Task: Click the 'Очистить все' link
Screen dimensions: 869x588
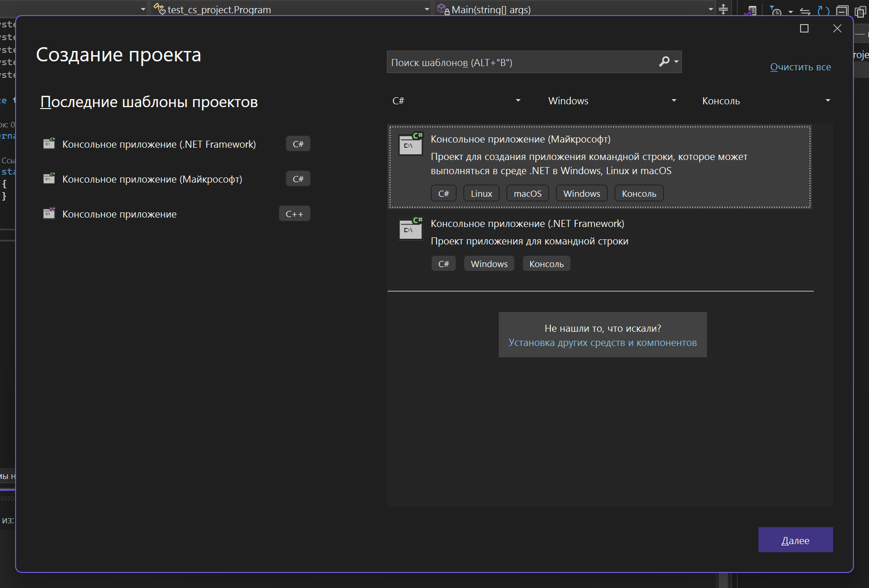Action: pyautogui.click(x=801, y=67)
